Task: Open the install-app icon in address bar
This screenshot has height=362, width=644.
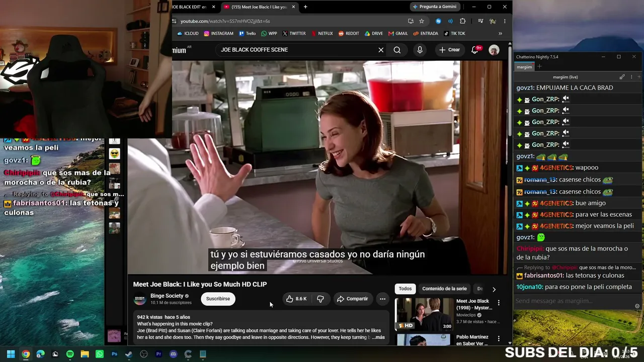Action: tap(411, 21)
